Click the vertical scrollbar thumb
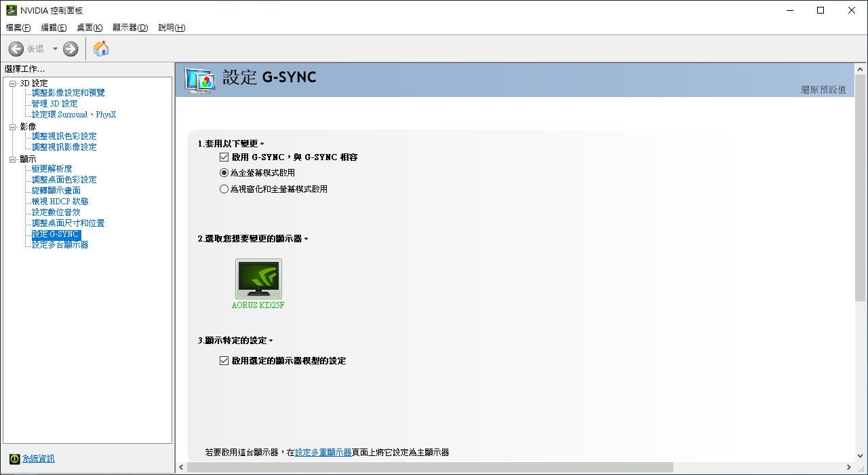The height and width of the screenshot is (475, 868). 861,188
